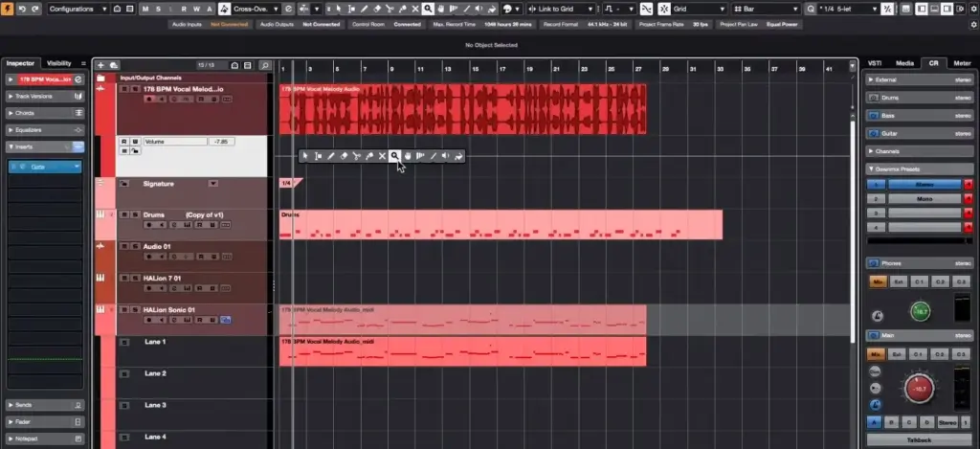
Task: Toggle the left zone visibility button
Action: click(x=922, y=9)
